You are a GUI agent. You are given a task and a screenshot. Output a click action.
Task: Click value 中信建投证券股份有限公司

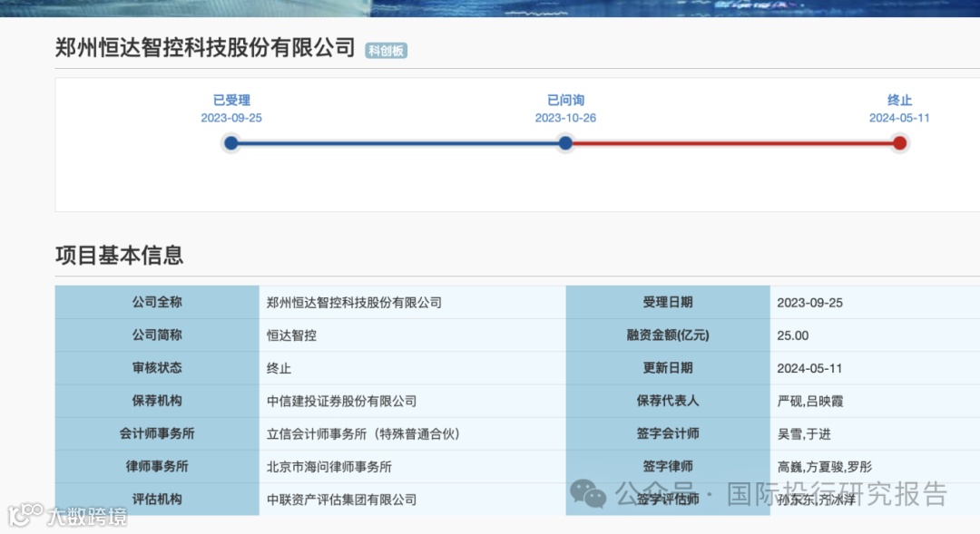(x=341, y=402)
